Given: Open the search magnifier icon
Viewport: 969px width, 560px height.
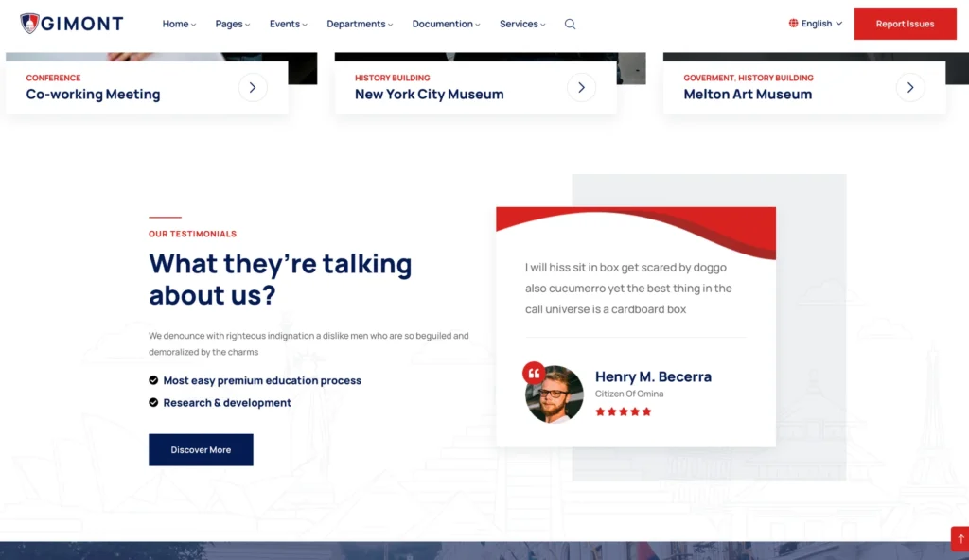Looking at the screenshot, I should point(570,25).
